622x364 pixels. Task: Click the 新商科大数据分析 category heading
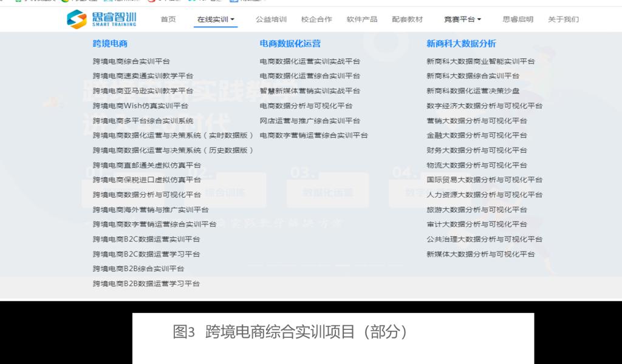(461, 44)
